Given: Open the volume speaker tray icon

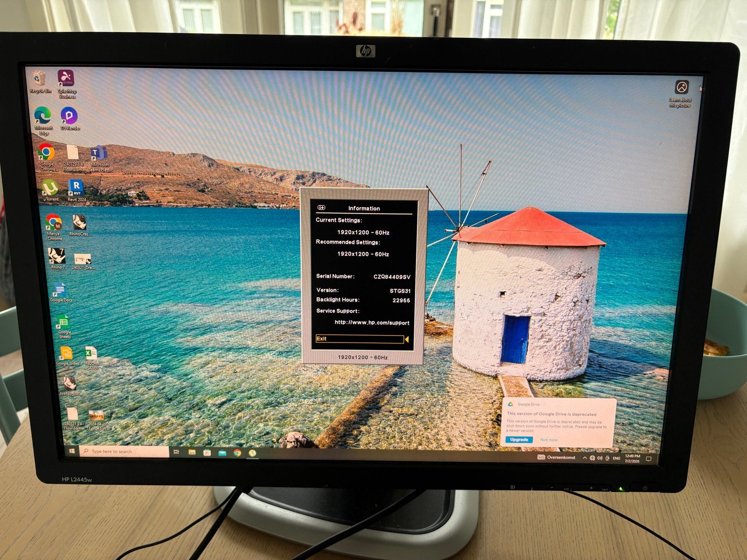Looking at the screenshot, I should click(599, 458).
